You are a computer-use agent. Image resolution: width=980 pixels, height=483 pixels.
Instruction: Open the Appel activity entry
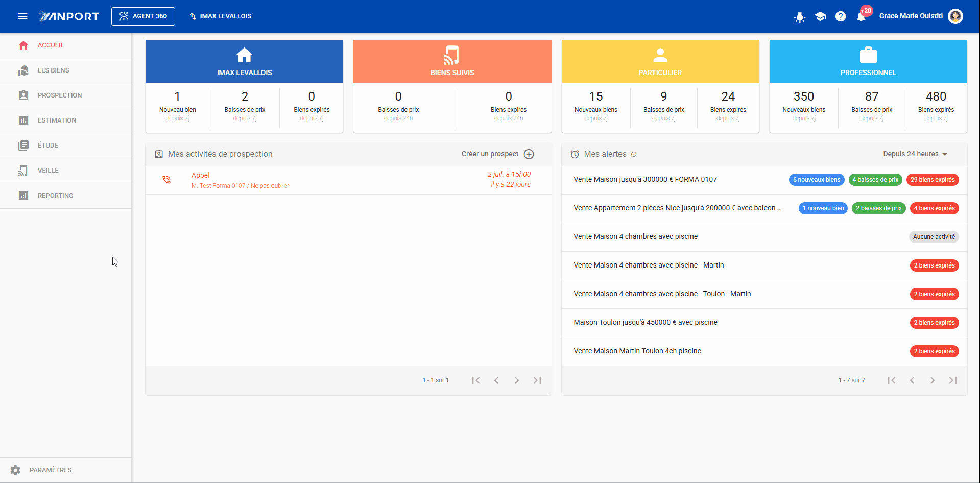click(348, 180)
